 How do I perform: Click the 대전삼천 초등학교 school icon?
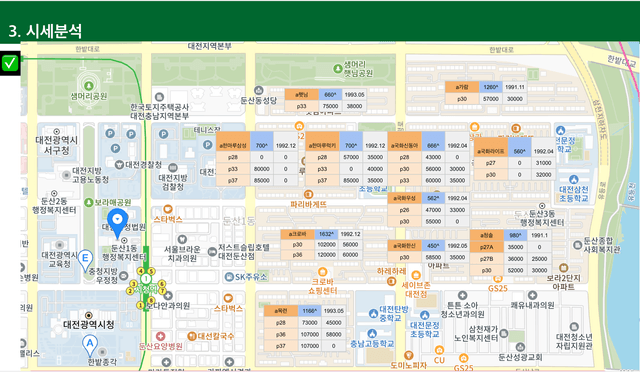coord(573,180)
